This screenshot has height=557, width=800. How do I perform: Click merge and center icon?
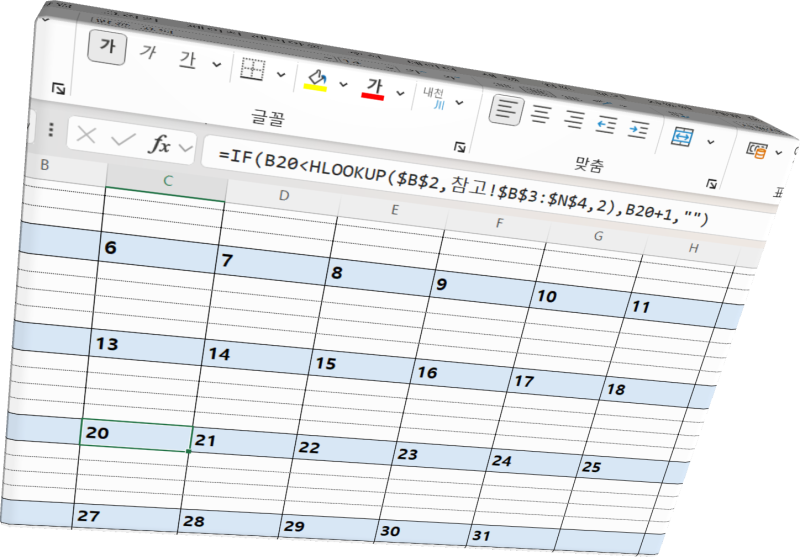683,136
